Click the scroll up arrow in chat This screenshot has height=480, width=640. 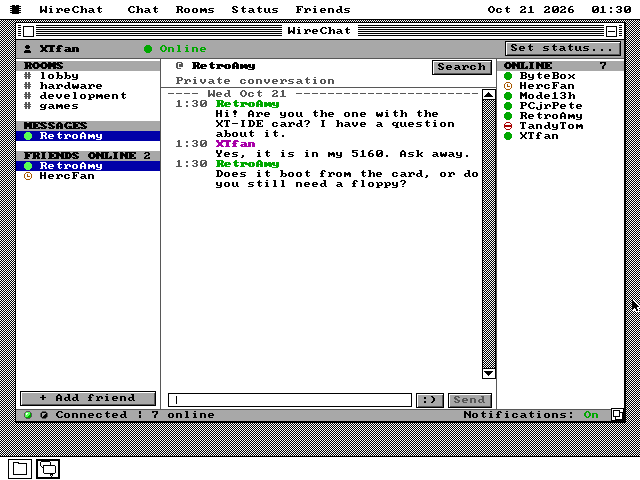pos(489,95)
